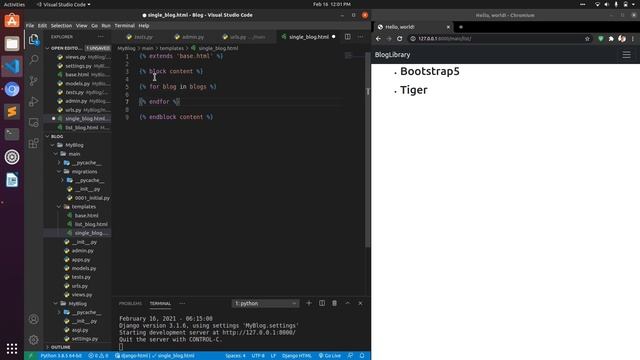Open the Accounts menu icon
The width and height of the screenshot is (640, 360).
[33, 319]
